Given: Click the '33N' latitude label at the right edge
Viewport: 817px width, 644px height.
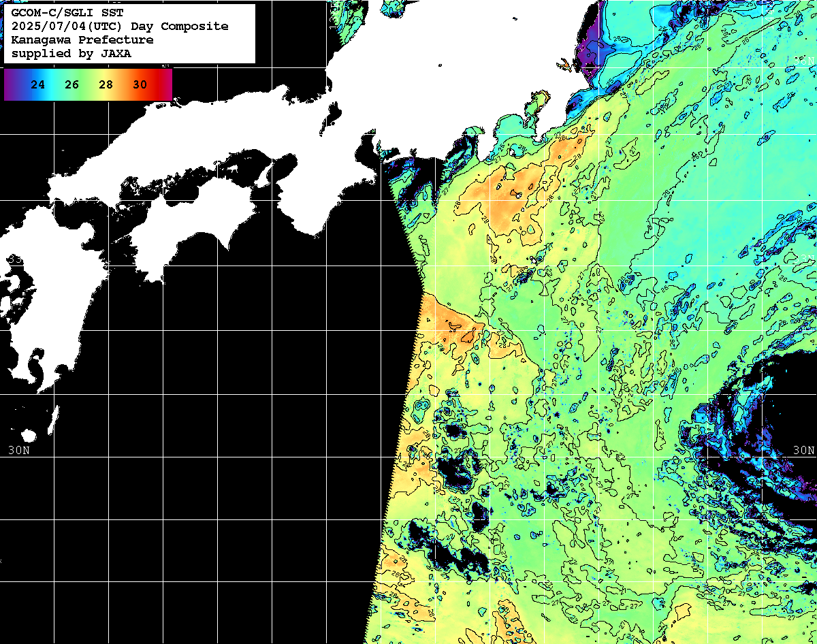Looking at the screenshot, I should pos(805,258).
